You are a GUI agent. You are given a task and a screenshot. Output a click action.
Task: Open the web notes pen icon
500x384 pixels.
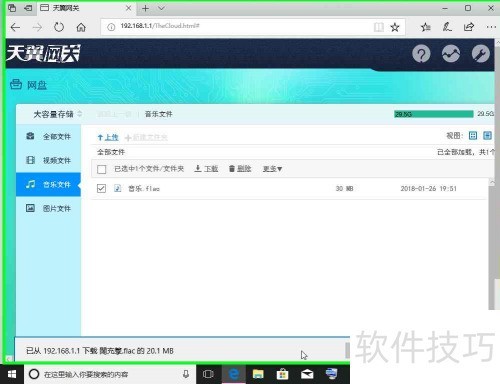(447, 27)
